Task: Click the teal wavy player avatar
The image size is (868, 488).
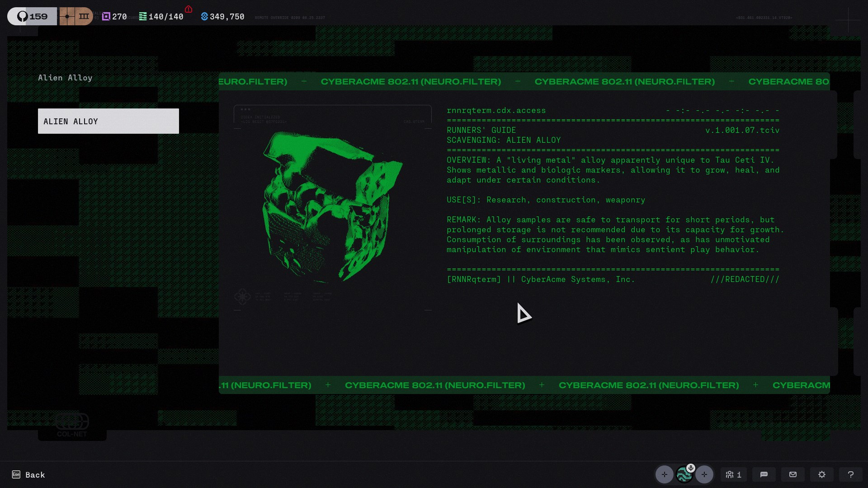Action: [x=684, y=474]
